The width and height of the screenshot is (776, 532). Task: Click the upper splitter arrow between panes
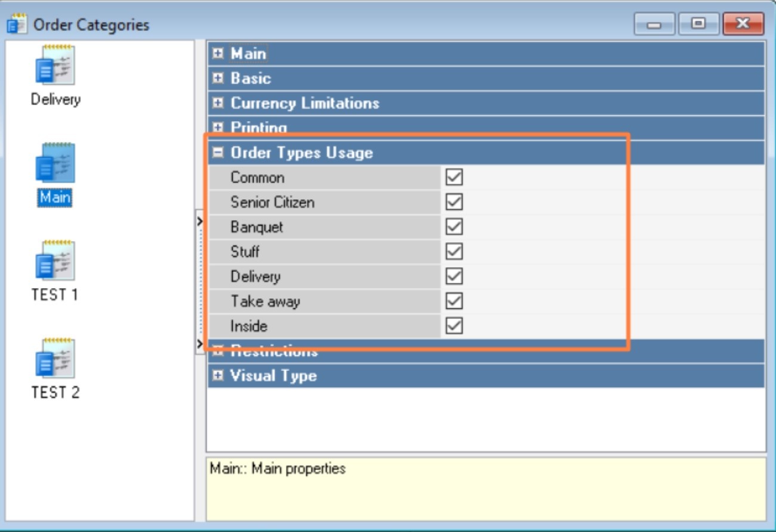200,222
